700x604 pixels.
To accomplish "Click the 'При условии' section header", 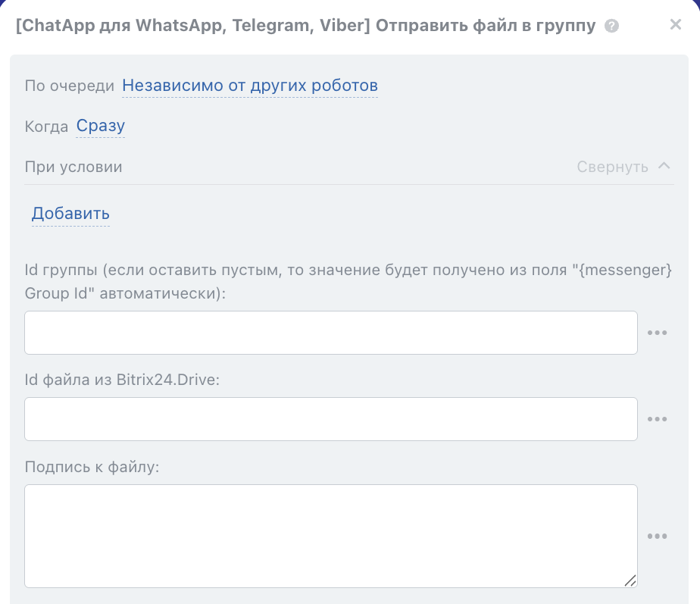I will pos(73,167).
